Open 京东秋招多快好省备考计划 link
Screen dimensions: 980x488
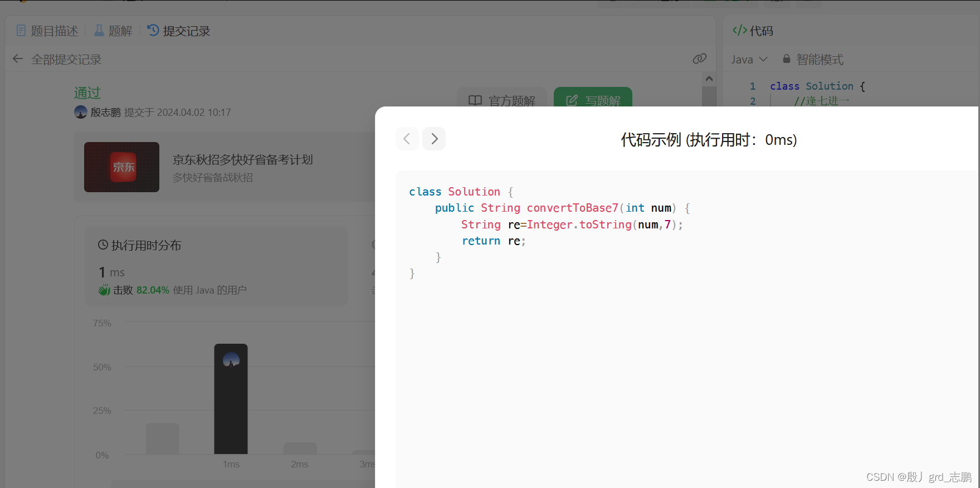tap(242, 160)
